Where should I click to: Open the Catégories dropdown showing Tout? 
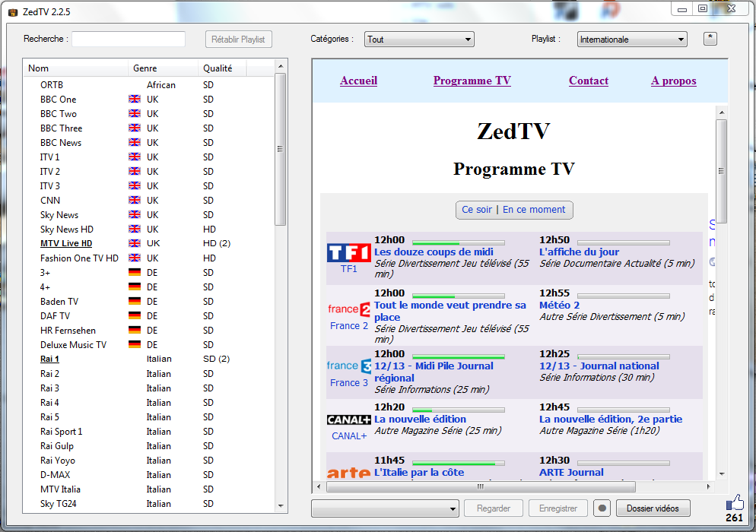point(418,39)
